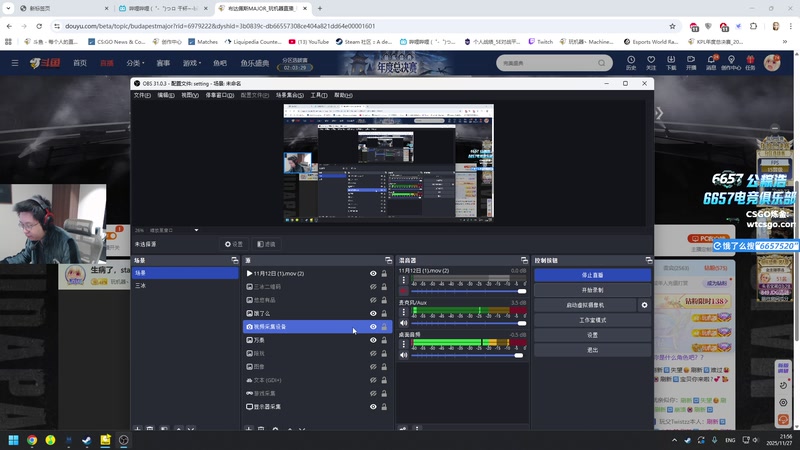Screen dimensions: 800x450
Task: Open the 视图 menu in OBS
Action: point(190,95)
